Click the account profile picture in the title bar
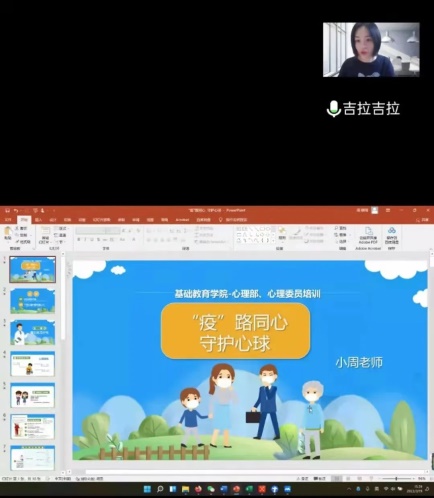The image size is (434, 498). point(375,210)
